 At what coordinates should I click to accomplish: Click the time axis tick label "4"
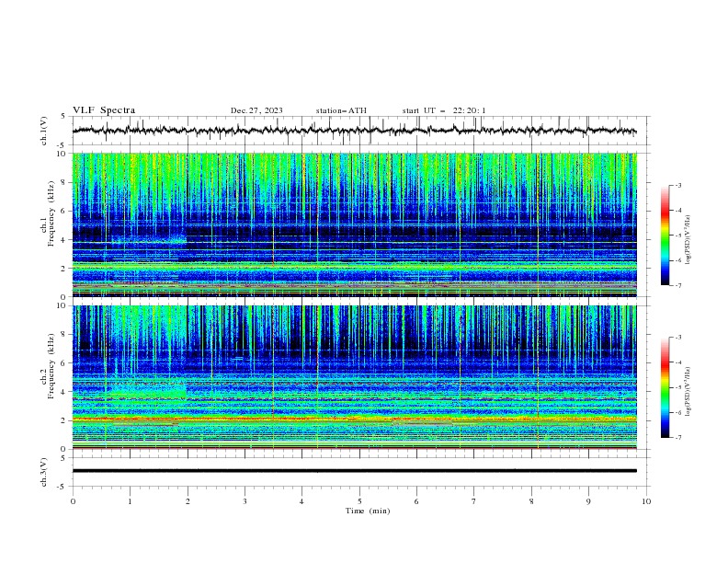pyautogui.click(x=301, y=501)
